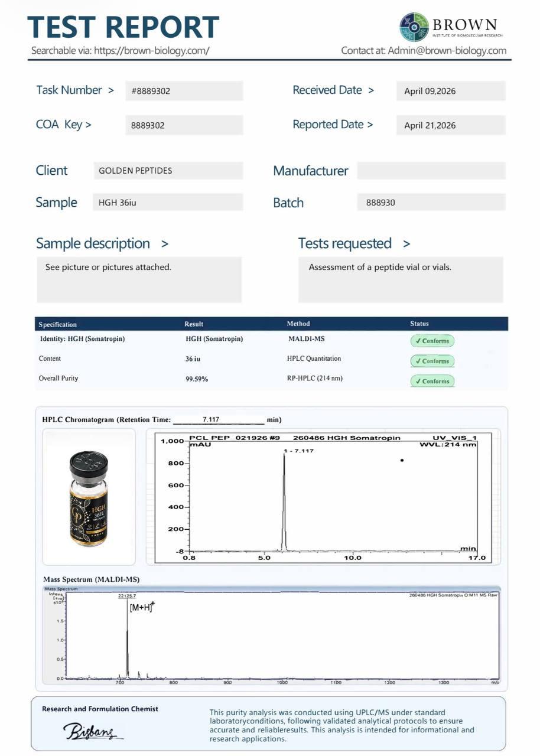Click the COA Key field 8889302
Screen dimensions: 540x756
[184, 125]
